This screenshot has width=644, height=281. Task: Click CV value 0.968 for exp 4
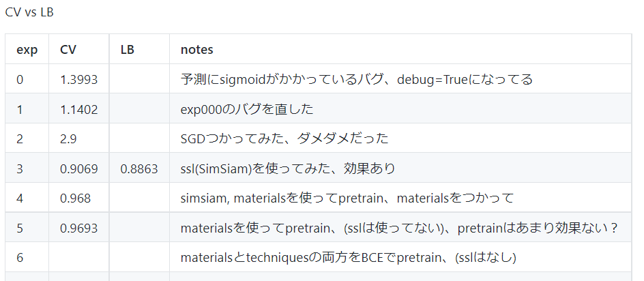[x=75, y=198]
